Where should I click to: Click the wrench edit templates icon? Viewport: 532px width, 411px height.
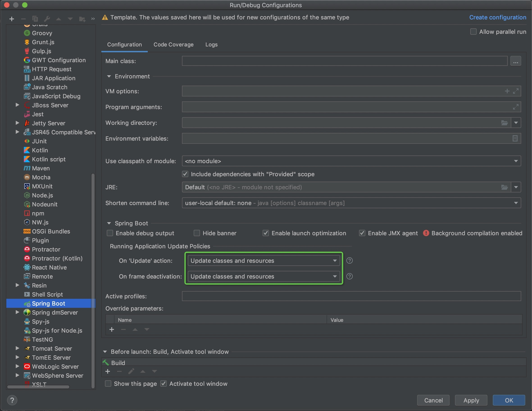(x=47, y=19)
